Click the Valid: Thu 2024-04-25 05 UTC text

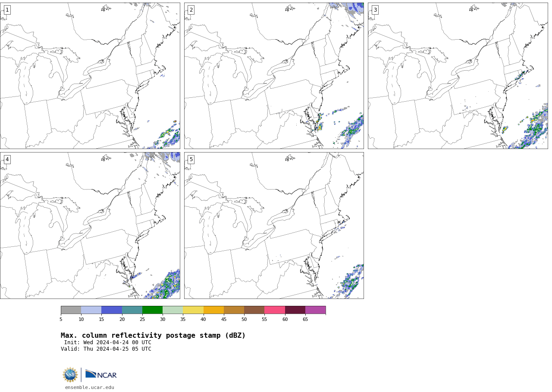106,349
